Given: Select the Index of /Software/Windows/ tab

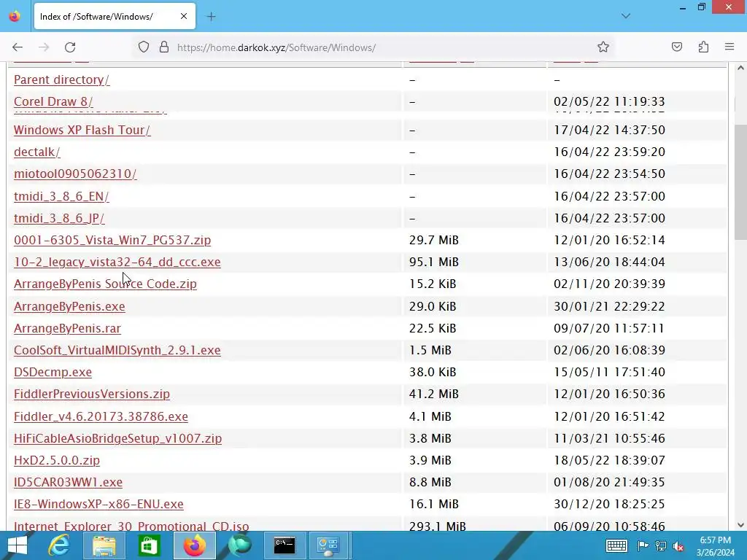Looking at the screenshot, I should [x=115, y=16].
